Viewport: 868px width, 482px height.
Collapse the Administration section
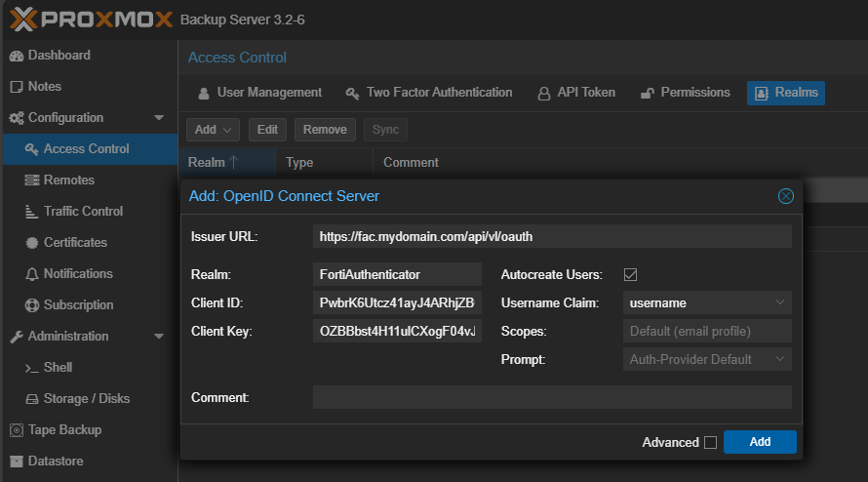point(159,337)
